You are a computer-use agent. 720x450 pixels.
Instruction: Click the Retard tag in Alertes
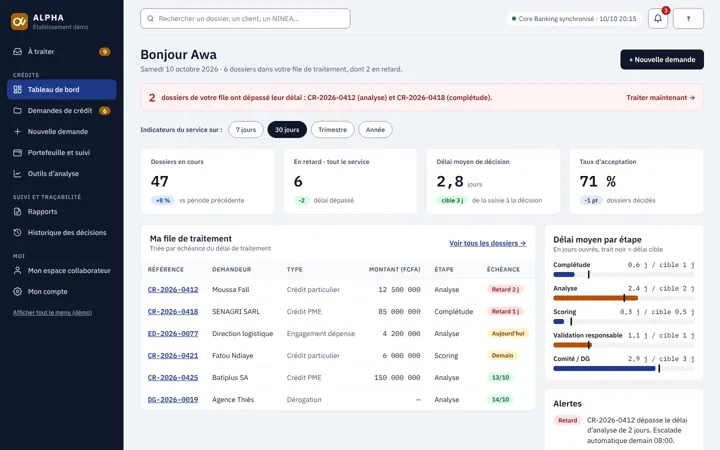pos(568,421)
